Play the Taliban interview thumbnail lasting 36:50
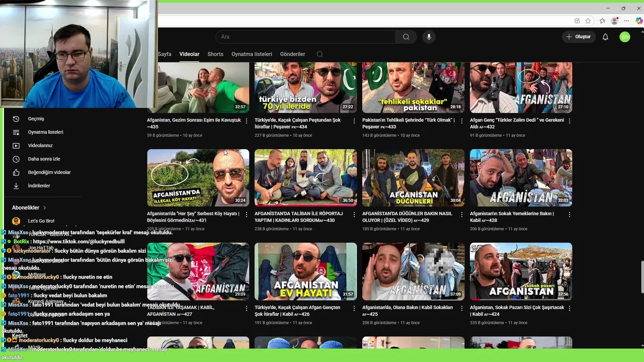644x362 pixels. point(306,177)
